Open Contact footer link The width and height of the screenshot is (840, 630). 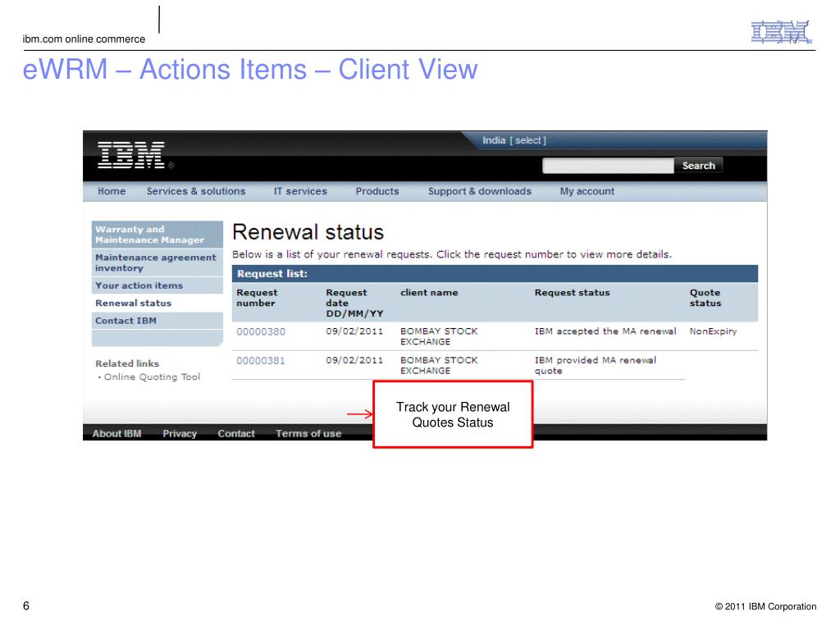tap(235, 433)
